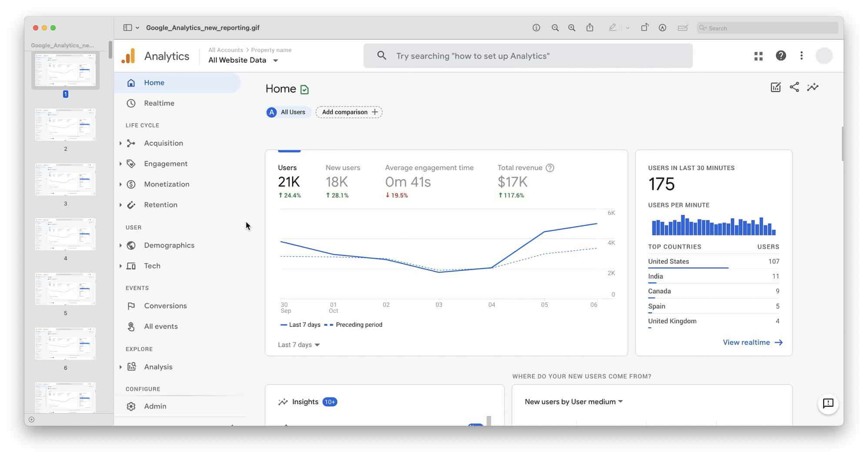Screen dimensions: 868x458
Task: Click the Conversions flag icon
Action: coord(131,306)
